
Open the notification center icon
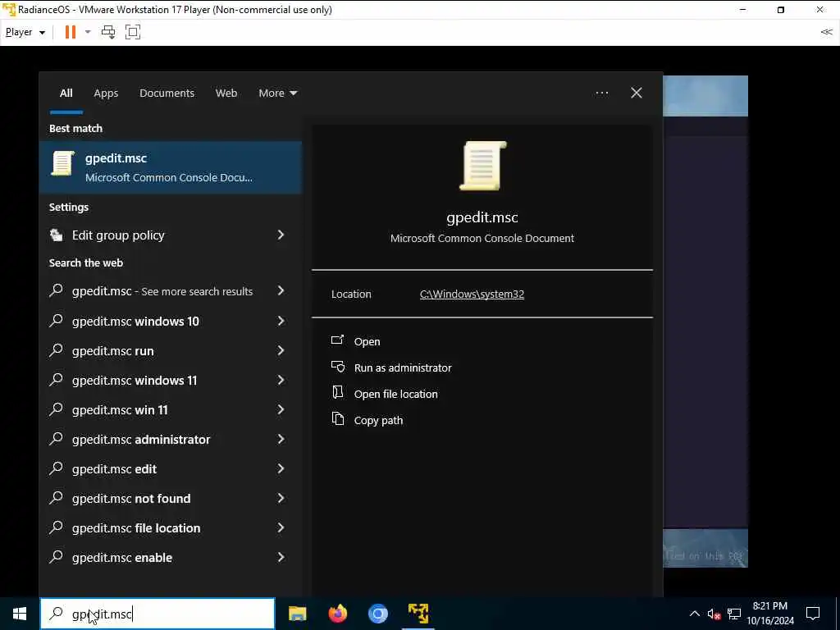click(x=813, y=614)
